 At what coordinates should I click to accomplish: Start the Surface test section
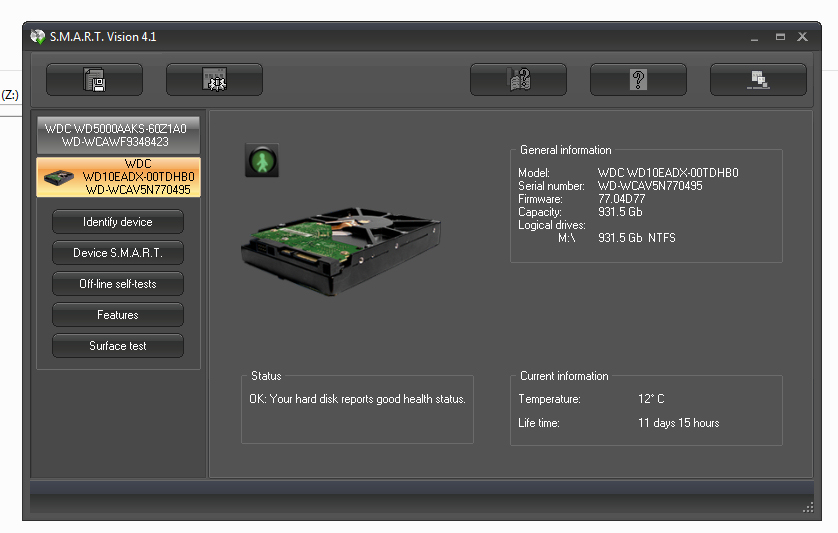118,346
